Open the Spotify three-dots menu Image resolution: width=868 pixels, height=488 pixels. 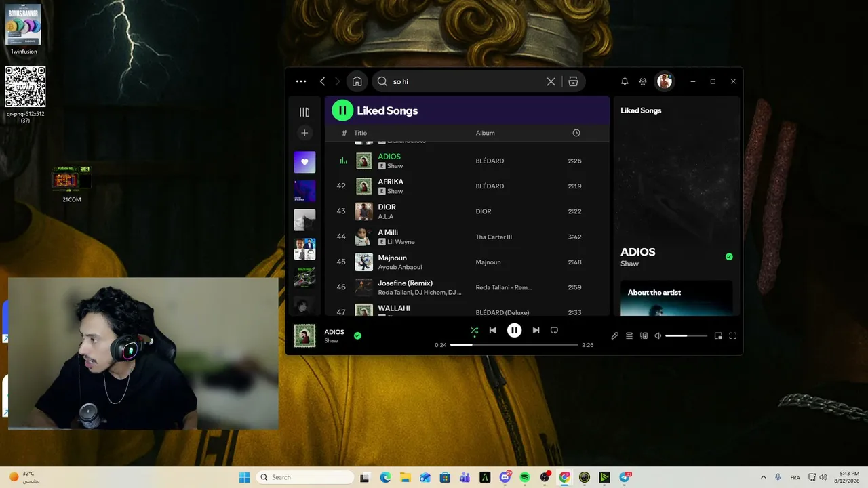pyautogui.click(x=301, y=81)
